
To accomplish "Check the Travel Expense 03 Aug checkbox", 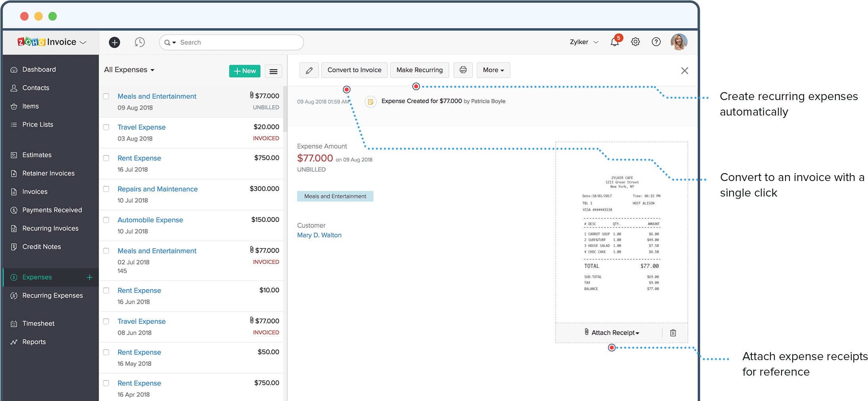I will pos(106,127).
